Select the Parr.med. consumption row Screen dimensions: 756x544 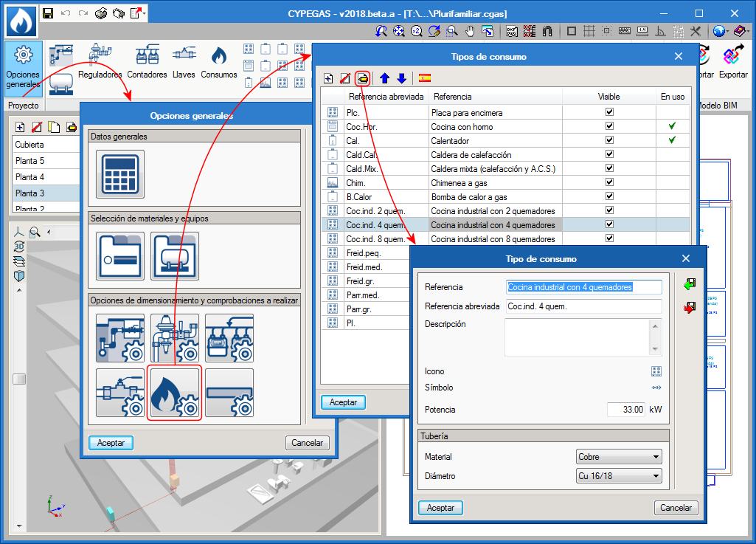click(x=366, y=295)
